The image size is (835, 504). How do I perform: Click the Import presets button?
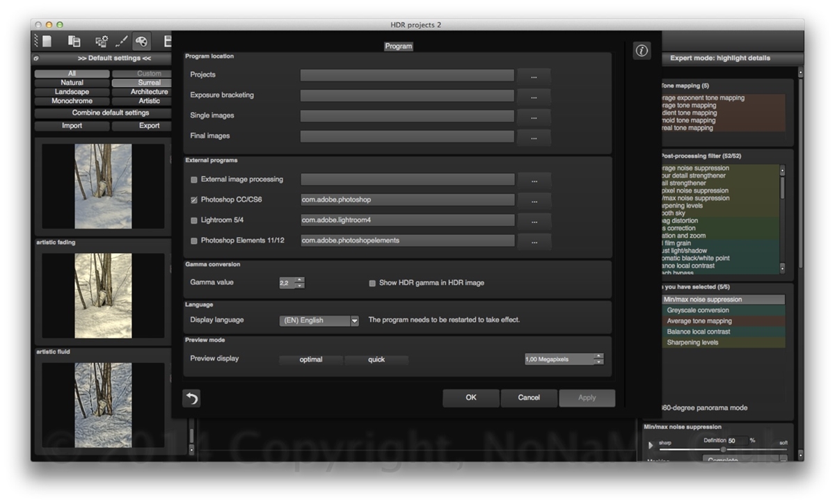(x=72, y=126)
